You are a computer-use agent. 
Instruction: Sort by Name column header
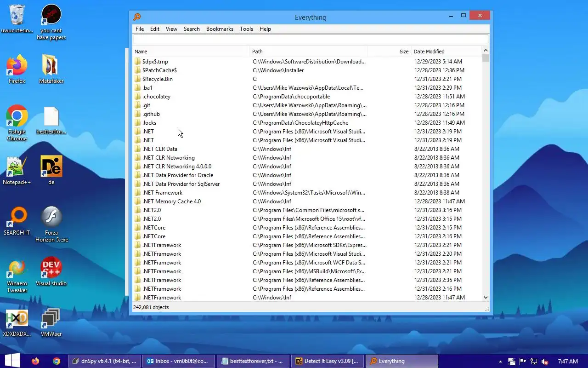(x=192, y=52)
